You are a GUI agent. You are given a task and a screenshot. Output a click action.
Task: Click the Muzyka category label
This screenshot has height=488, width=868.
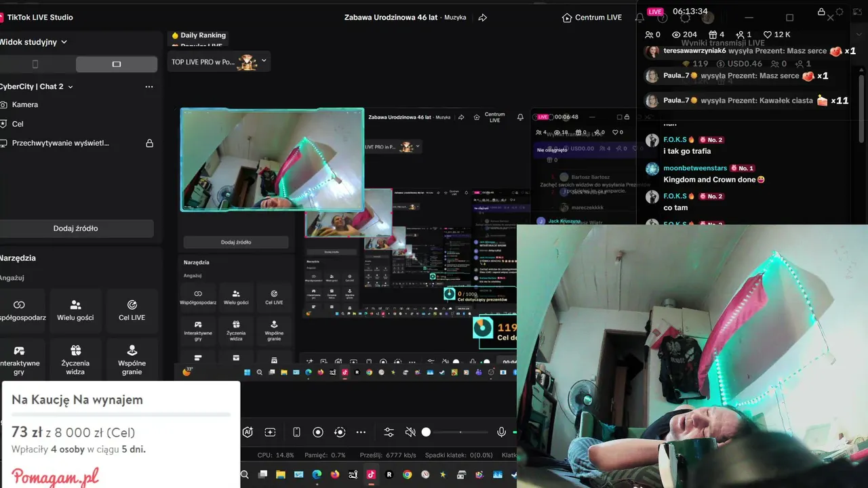click(455, 18)
